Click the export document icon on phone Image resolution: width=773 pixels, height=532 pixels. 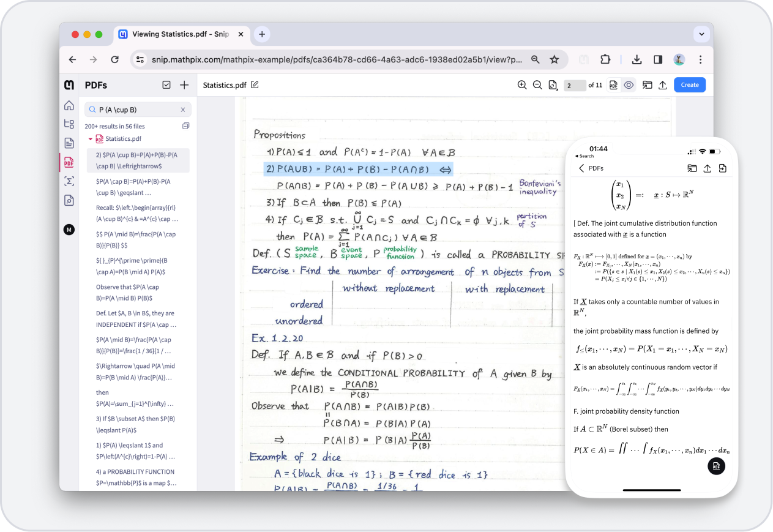[x=723, y=168]
